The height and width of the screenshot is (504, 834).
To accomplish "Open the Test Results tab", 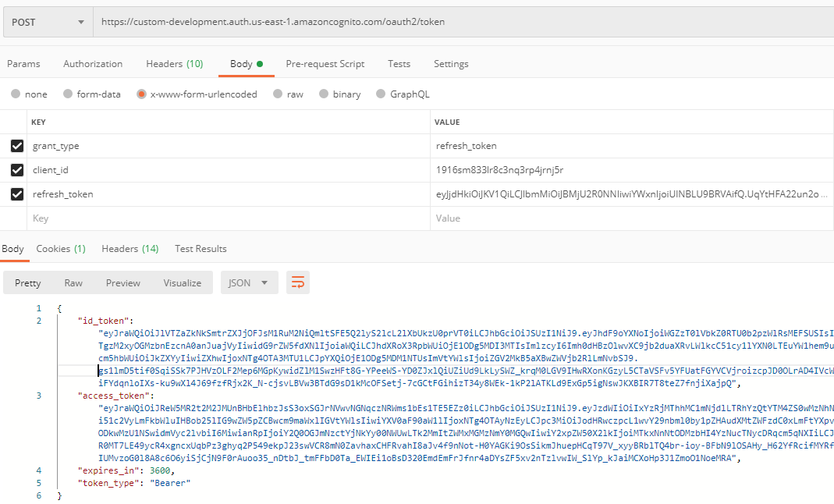I will (x=201, y=248).
